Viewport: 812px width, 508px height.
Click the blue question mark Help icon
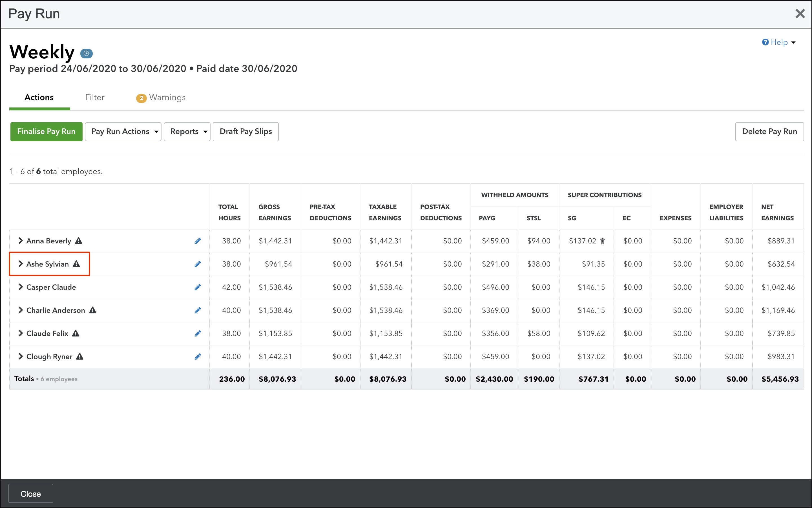click(765, 42)
